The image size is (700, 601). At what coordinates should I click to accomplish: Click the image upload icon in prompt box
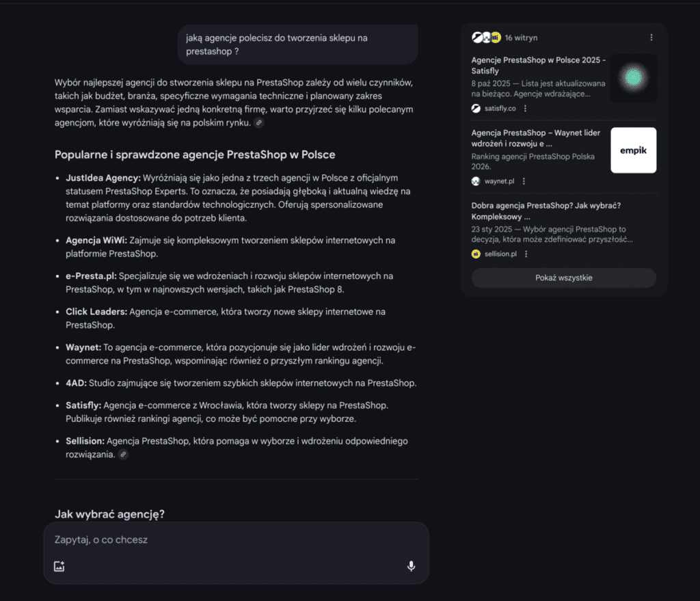point(59,566)
